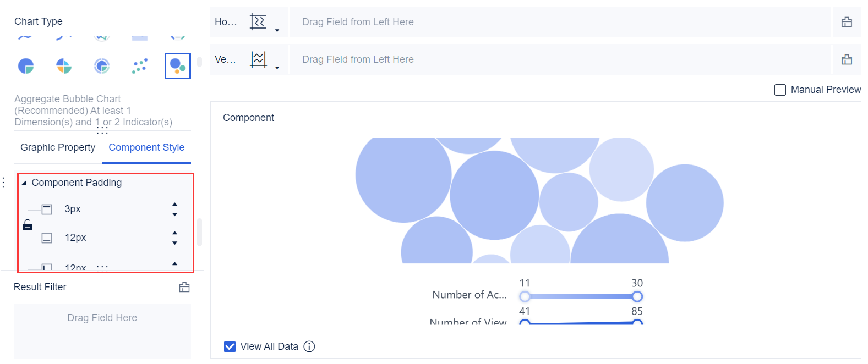Image resolution: width=868 pixels, height=364 pixels.
Task: Select the circular doughnut chart type
Action: (x=102, y=65)
